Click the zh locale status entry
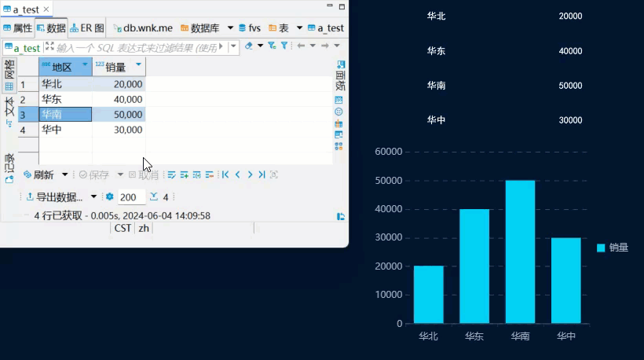 point(144,228)
